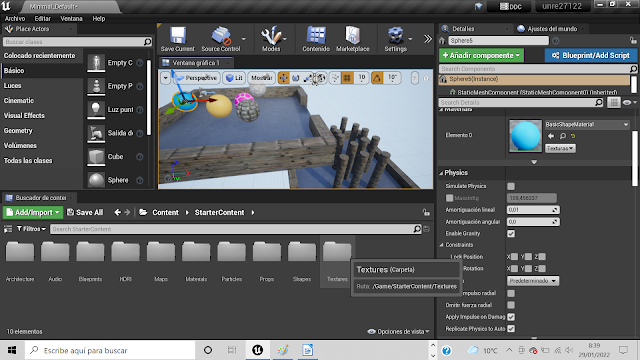Open the Ventana menu
Viewport: 640px width, 360px height.
point(71,19)
